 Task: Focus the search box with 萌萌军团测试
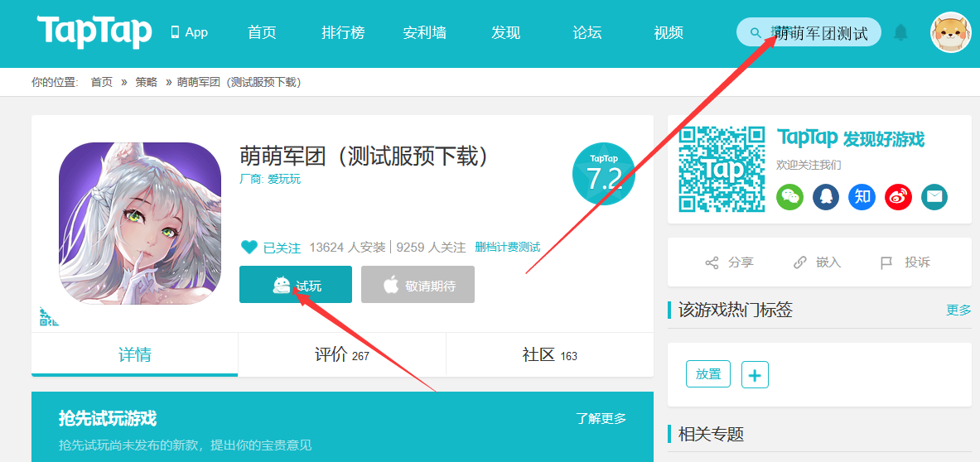pos(809,31)
